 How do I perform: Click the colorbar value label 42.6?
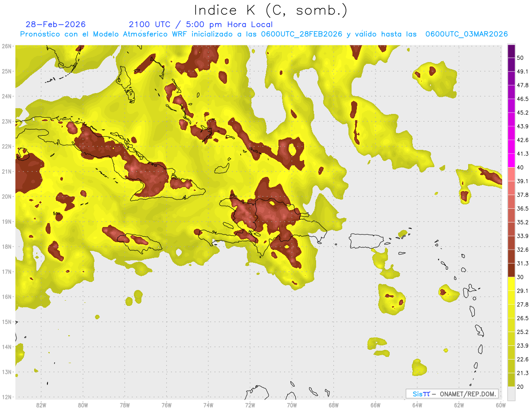tap(522, 140)
